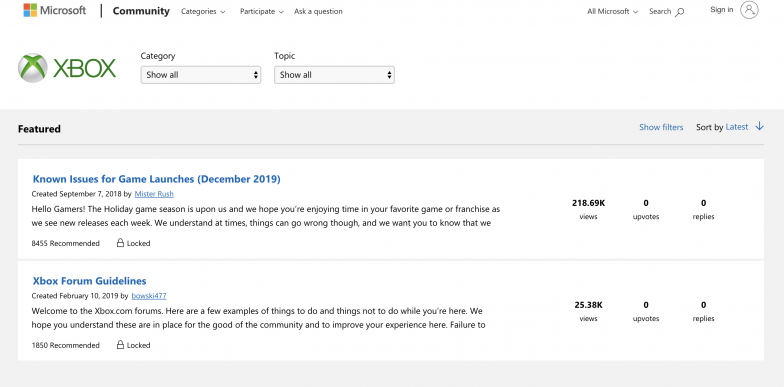
Task: Click the search magnifier icon
Action: [x=680, y=12]
